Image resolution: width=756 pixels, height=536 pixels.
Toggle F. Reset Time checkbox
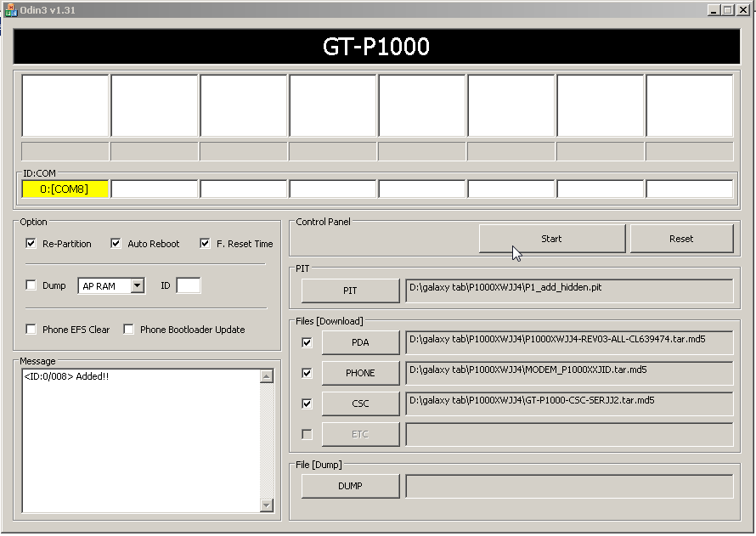pyautogui.click(x=205, y=244)
